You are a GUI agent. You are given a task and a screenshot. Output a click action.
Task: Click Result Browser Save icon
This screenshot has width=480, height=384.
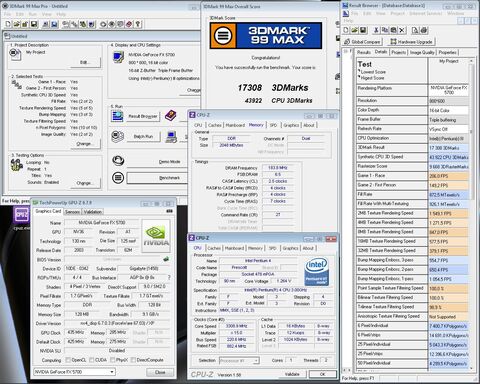363,30
